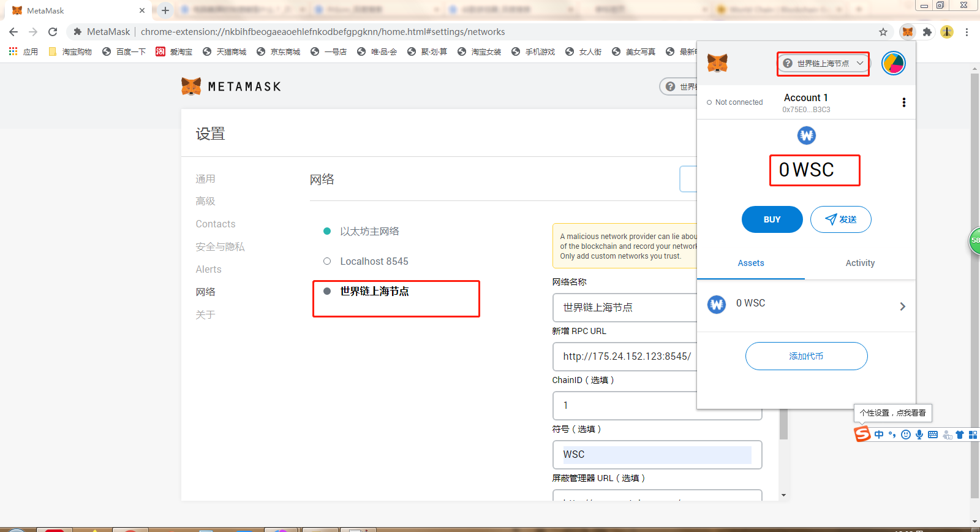980x532 pixels.
Task: Open the Sogou toolbox grid icon
Action: pyautogui.click(x=973, y=435)
